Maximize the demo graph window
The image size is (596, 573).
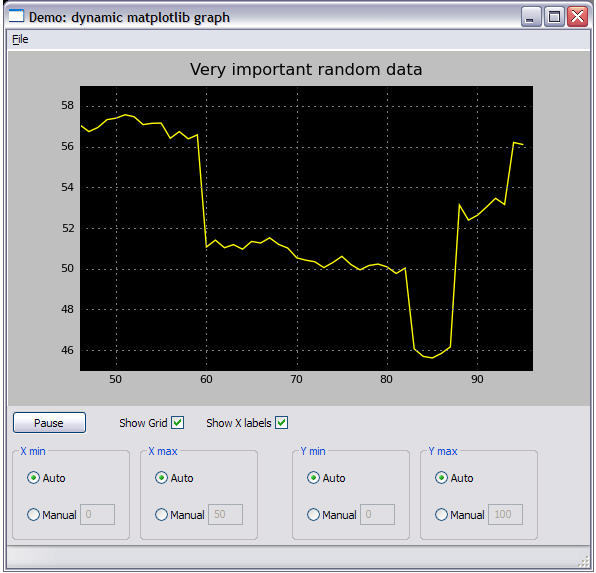click(554, 17)
